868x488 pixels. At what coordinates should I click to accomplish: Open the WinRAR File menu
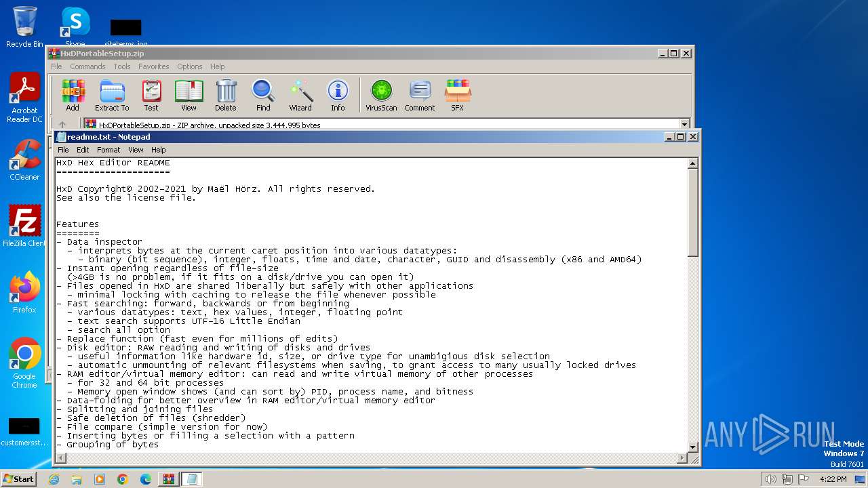coord(56,66)
